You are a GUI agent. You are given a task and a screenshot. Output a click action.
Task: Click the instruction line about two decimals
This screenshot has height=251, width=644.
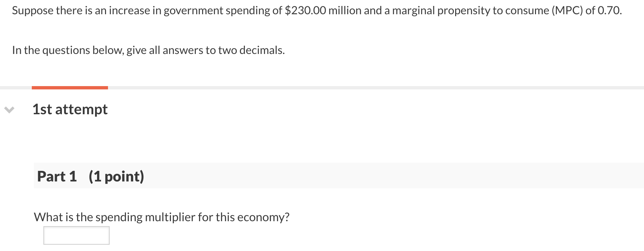click(x=148, y=50)
